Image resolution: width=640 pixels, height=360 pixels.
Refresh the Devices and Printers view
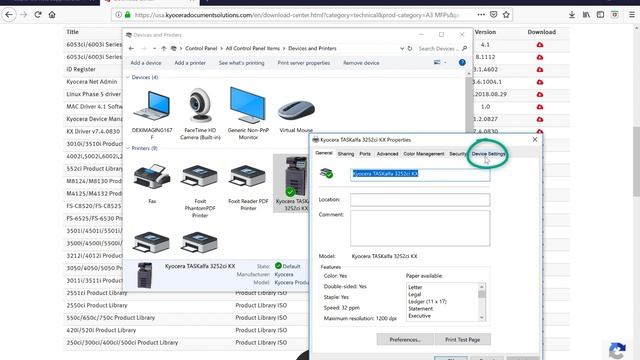point(410,48)
